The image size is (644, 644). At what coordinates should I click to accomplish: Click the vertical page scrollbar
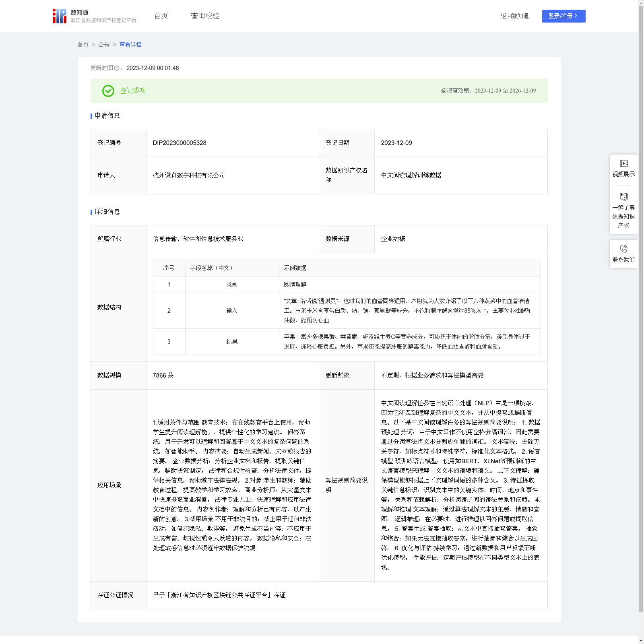(x=641, y=306)
